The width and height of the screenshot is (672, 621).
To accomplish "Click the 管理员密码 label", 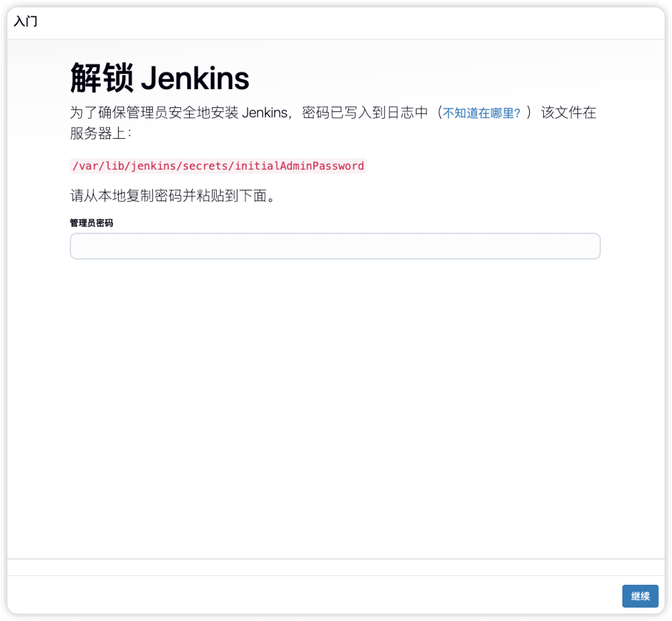I will click(92, 223).
